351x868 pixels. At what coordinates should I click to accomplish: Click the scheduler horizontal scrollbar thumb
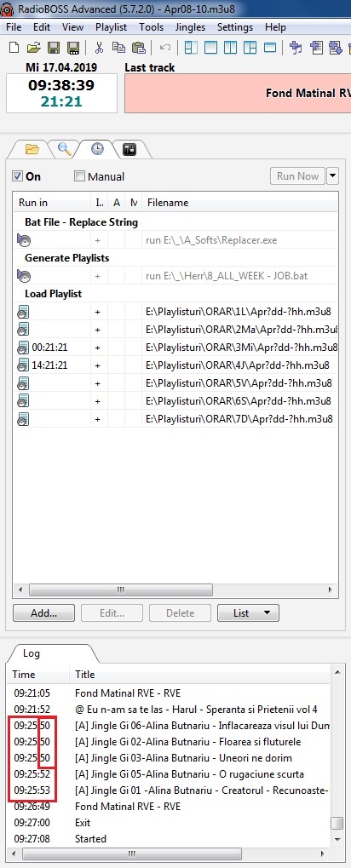click(120, 590)
